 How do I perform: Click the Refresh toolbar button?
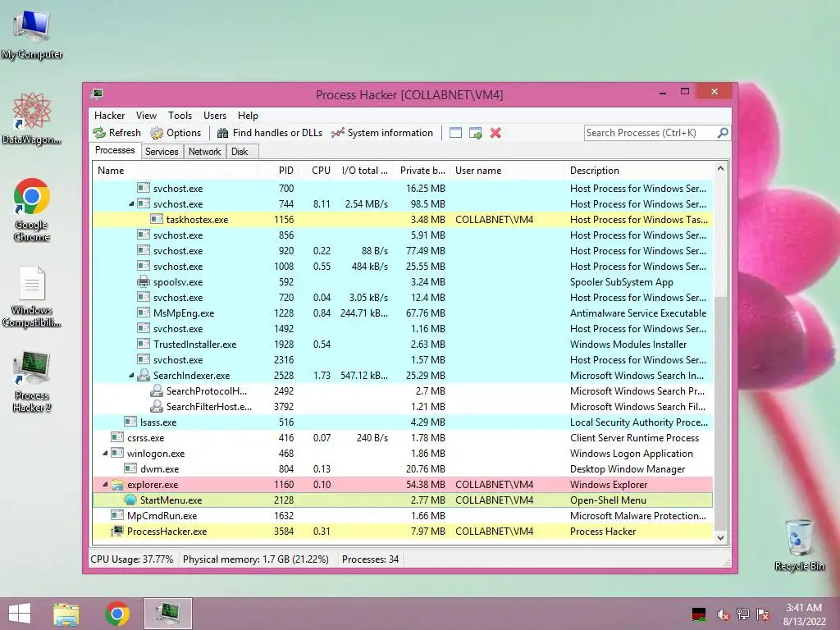pos(116,133)
